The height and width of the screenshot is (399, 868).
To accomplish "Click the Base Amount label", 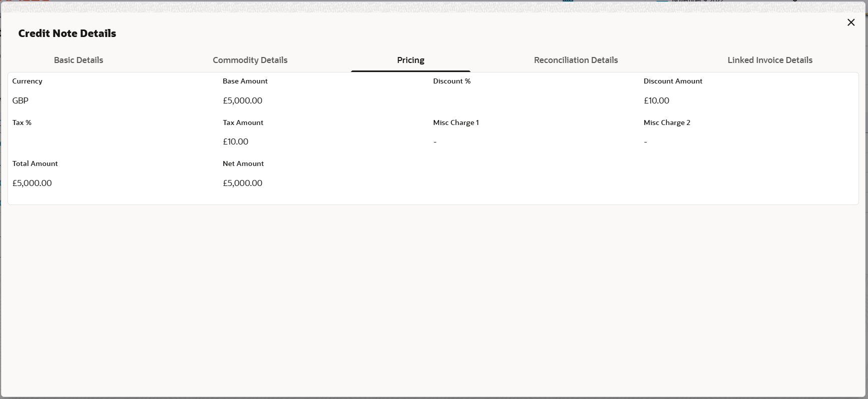I will [x=245, y=81].
